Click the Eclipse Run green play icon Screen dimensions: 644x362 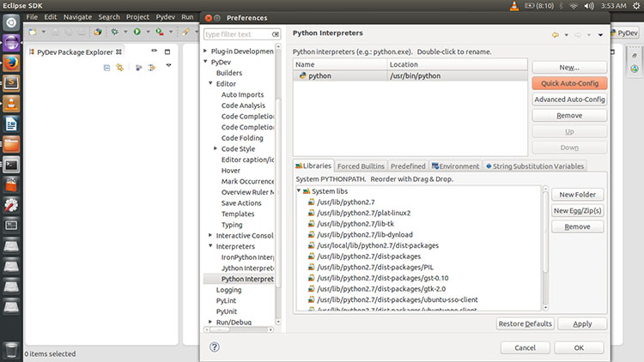pos(137,32)
